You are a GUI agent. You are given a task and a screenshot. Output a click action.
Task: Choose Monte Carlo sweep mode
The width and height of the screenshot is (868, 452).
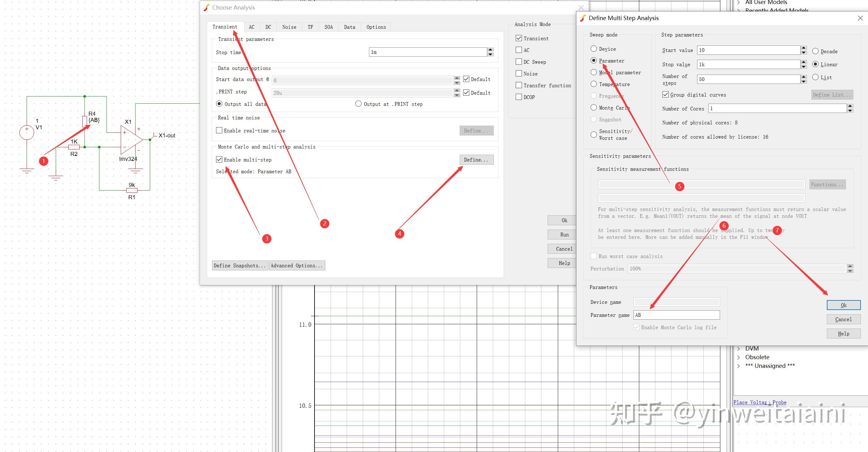(594, 107)
